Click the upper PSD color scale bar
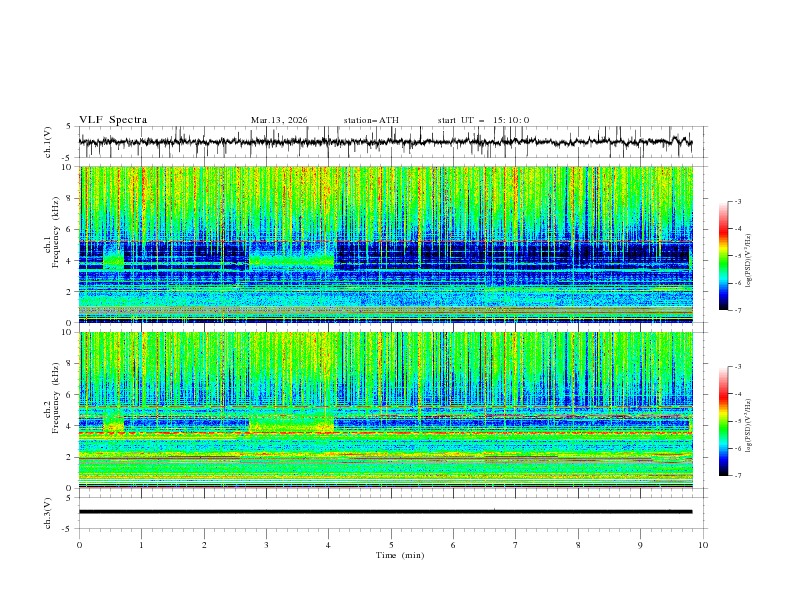This screenshot has height=612, width=792. [723, 256]
